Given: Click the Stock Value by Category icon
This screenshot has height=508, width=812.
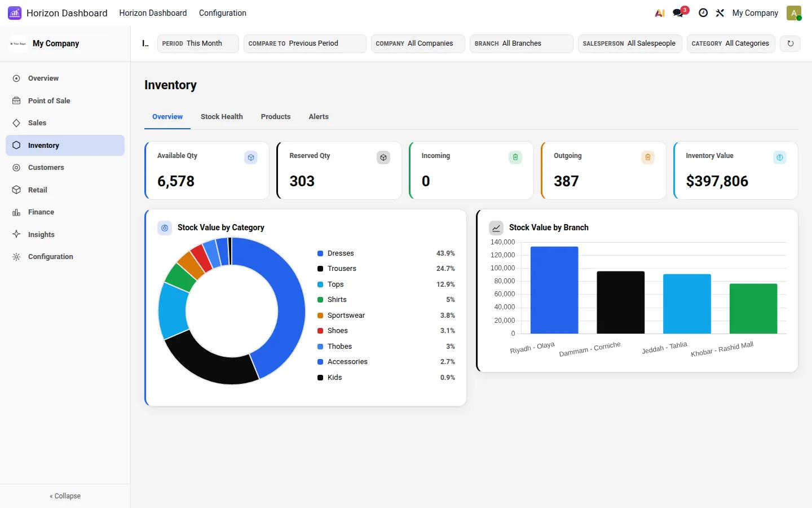Looking at the screenshot, I should pos(165,228).
